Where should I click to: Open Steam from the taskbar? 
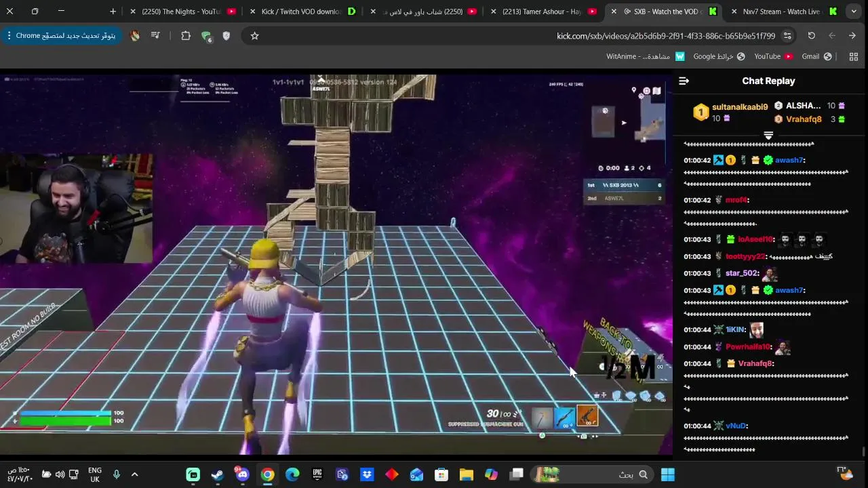pyautogui.click(x=218, y=474)
